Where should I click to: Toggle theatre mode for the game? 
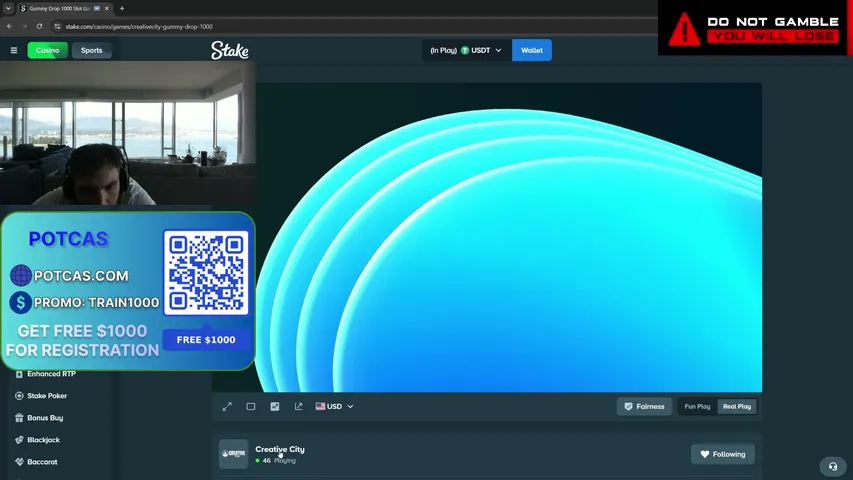[251, 407]
